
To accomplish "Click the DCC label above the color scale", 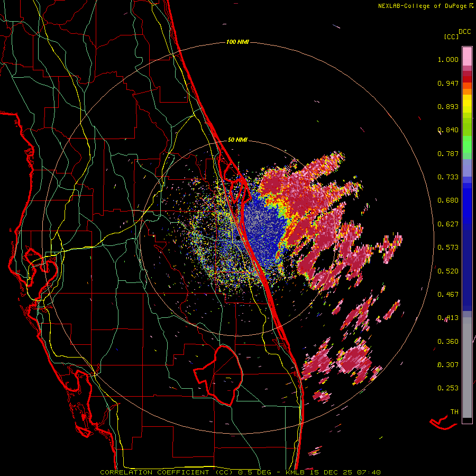I will [464, 32].
